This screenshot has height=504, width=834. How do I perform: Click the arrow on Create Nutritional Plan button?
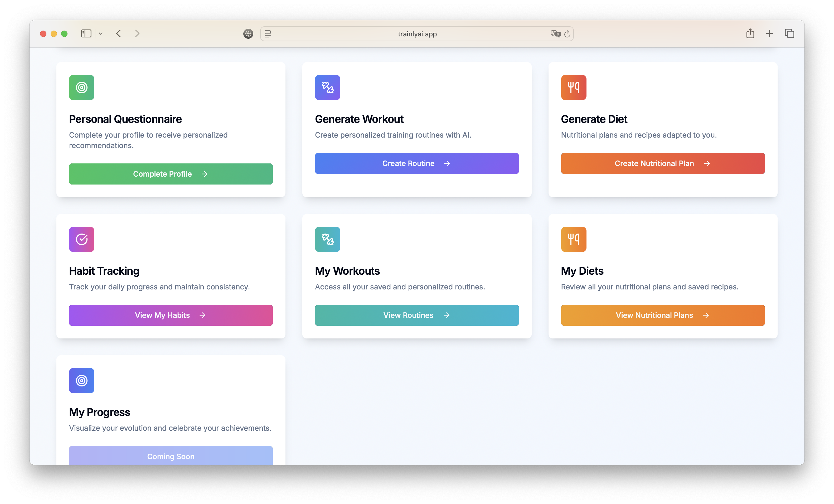click(x=707, y=163)
